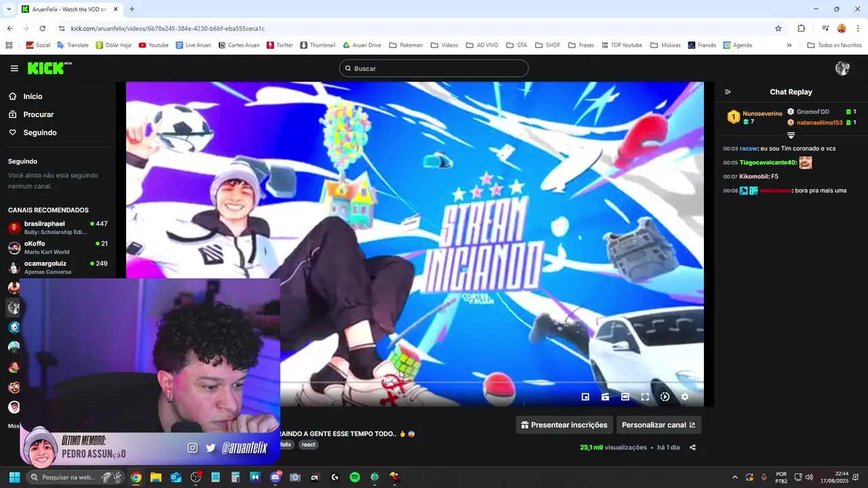868x488 pixels.
Task: Click natanaellima153 in chat leaderboard
Action: point(820,123)
